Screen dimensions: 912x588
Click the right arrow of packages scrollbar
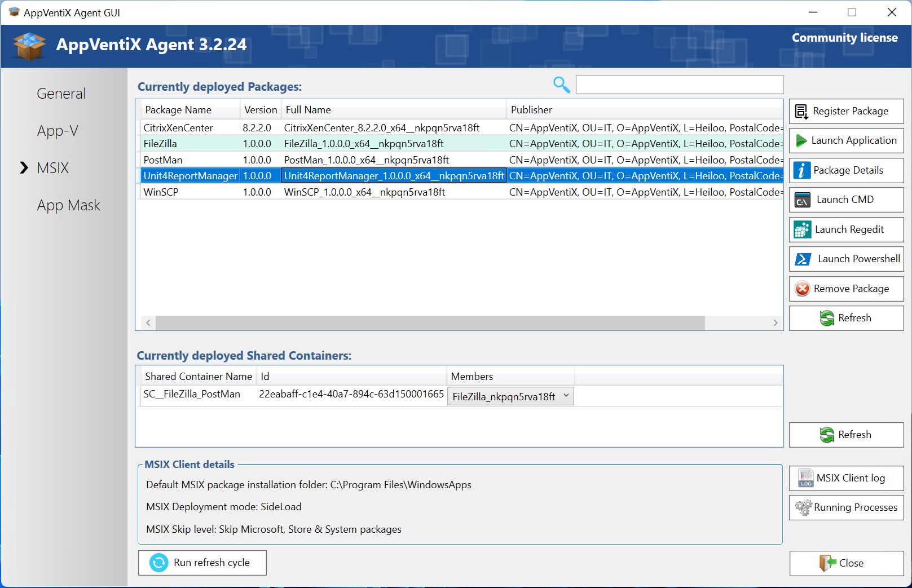point(775,322)
